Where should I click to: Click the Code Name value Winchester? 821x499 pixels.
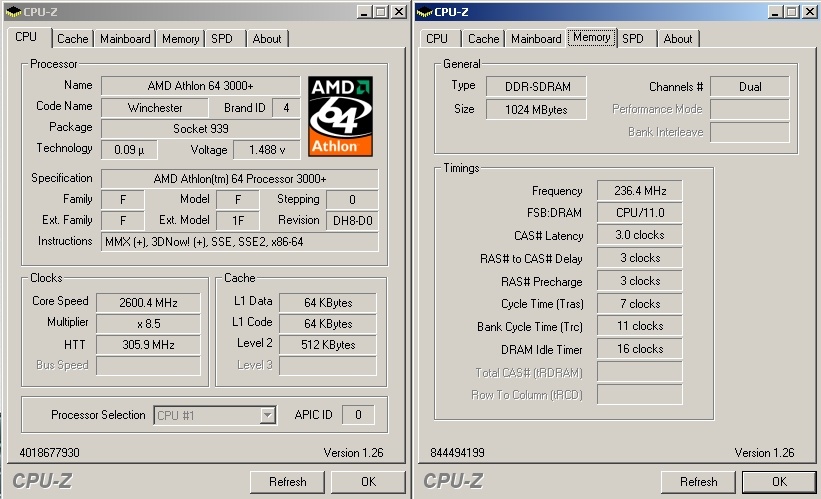click(155, 108)
